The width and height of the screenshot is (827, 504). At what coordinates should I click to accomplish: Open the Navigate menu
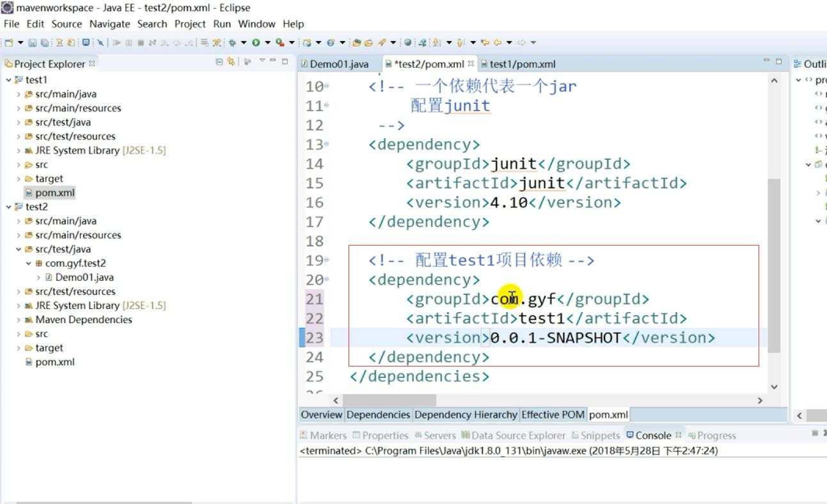point(109,24)
